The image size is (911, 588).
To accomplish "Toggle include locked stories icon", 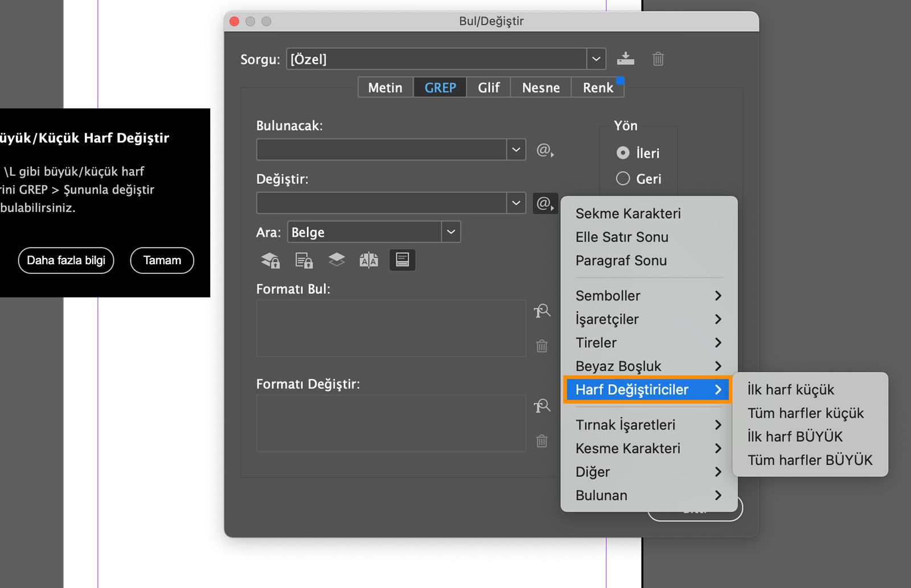I will coord(303,260).
